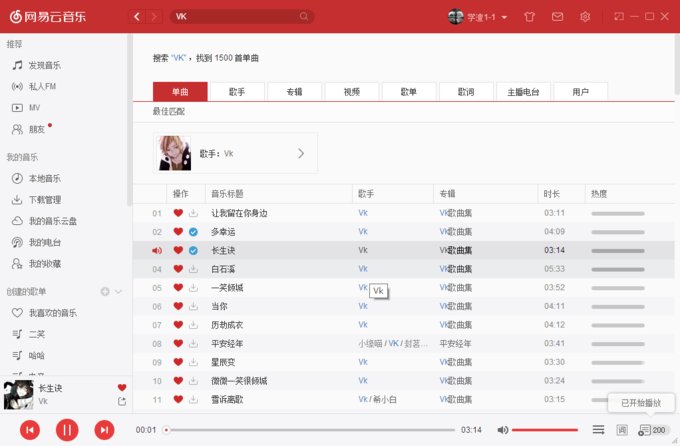This screenshot has height=446, width=680.
Task: Switch to the 视频 tab
Action: [x=352, y=92]
